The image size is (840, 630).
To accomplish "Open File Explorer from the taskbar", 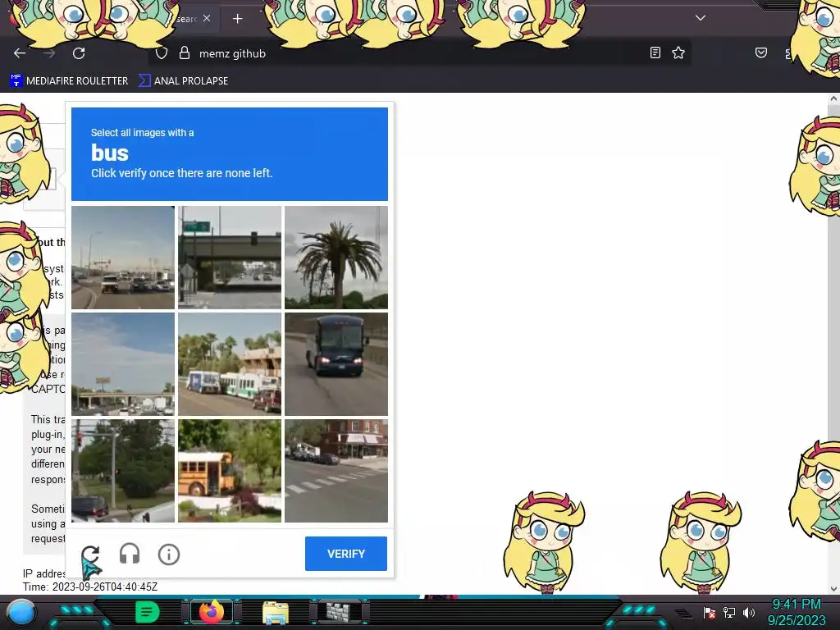I will 276,612.
